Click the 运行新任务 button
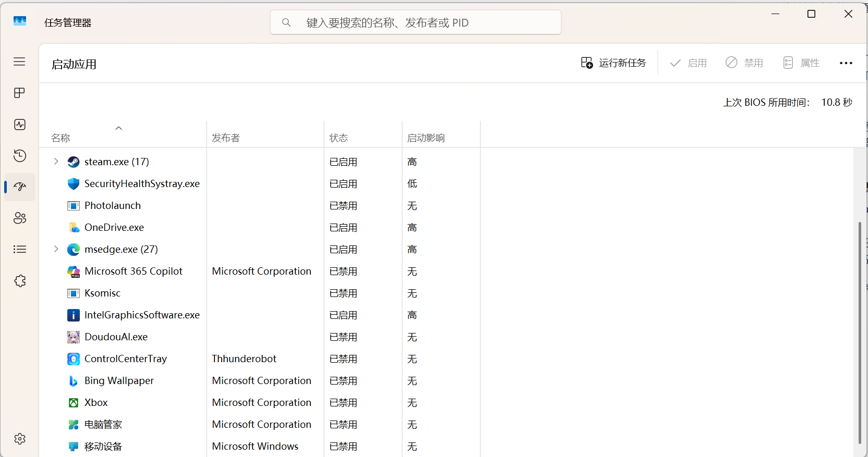 pos(613,63)
